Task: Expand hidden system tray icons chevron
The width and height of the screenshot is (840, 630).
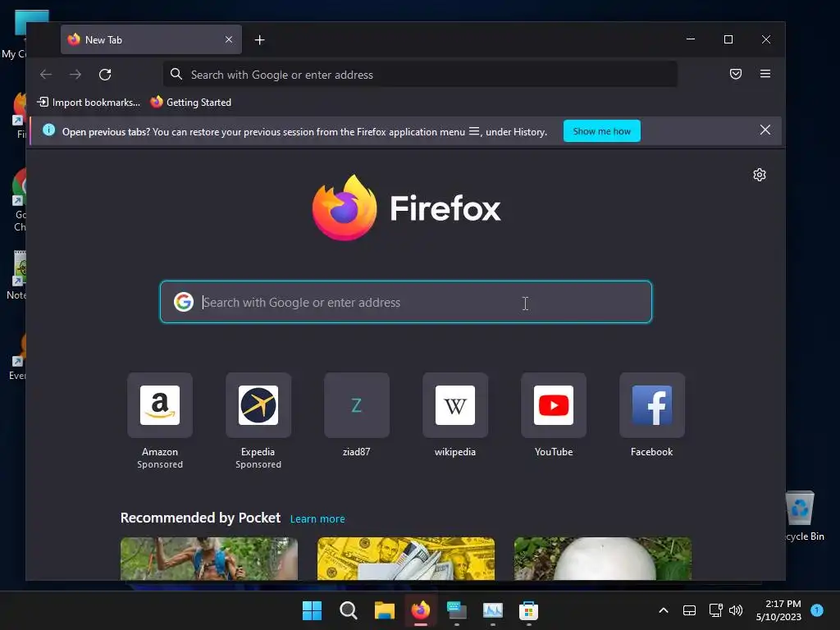Action: 663,610
